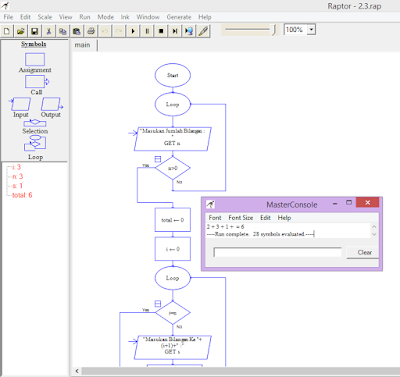Collapse the second loop's expander box
Screen dimensions: 400x377
(158, 303)
